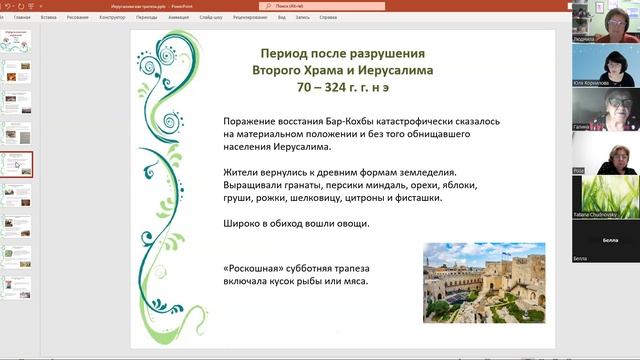640x360 pixels.
Task: Open the Слайд-шоу ribbon tab
Action: (211, 18)
